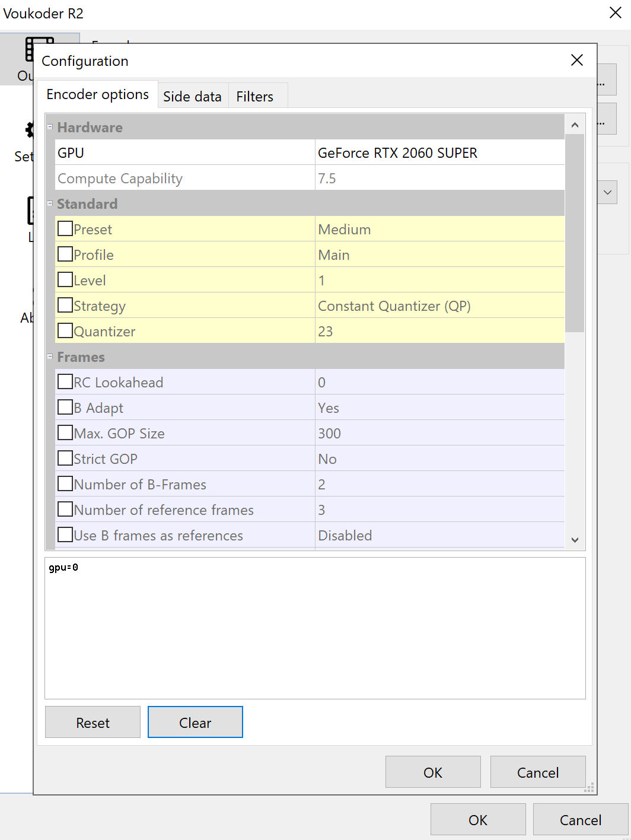Click into the gpu=0 parameters text box
Image resolution: width=631 pixels, height=840 pixels.
(314, 628)
